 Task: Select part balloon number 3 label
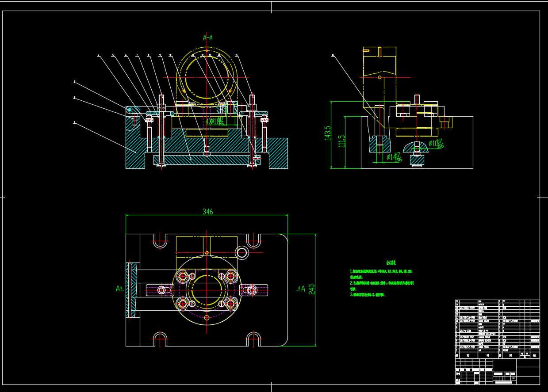click(74, 82)
